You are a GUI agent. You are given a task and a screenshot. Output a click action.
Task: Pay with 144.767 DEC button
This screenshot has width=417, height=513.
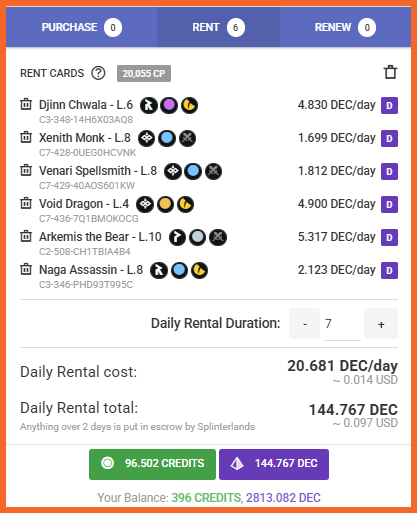click(x=274, y=464)
